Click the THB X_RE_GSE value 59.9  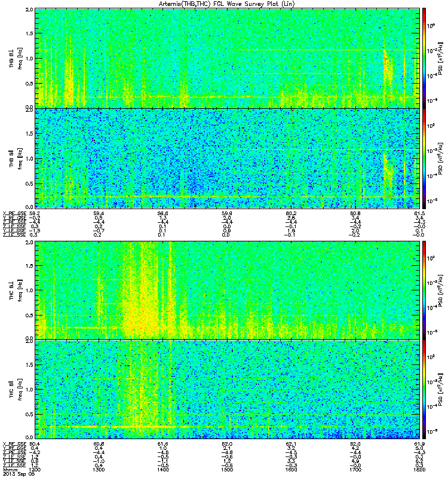(x=227, y=214)
